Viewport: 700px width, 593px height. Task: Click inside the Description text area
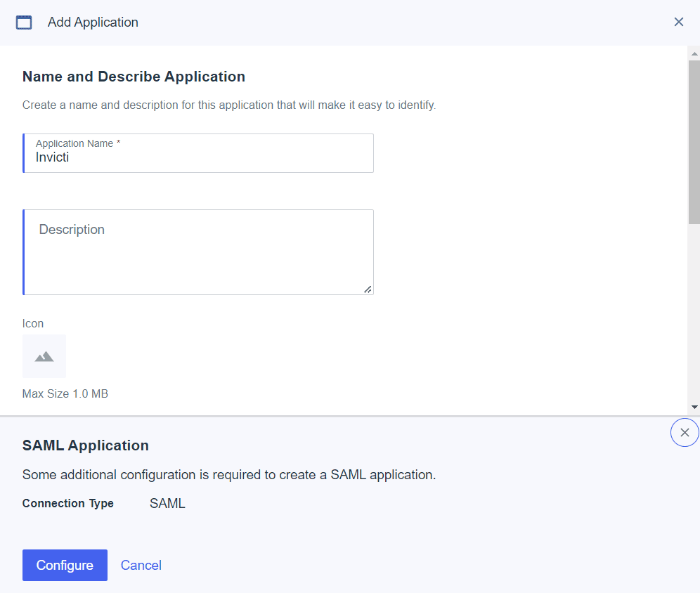click(x=197, y=249)
